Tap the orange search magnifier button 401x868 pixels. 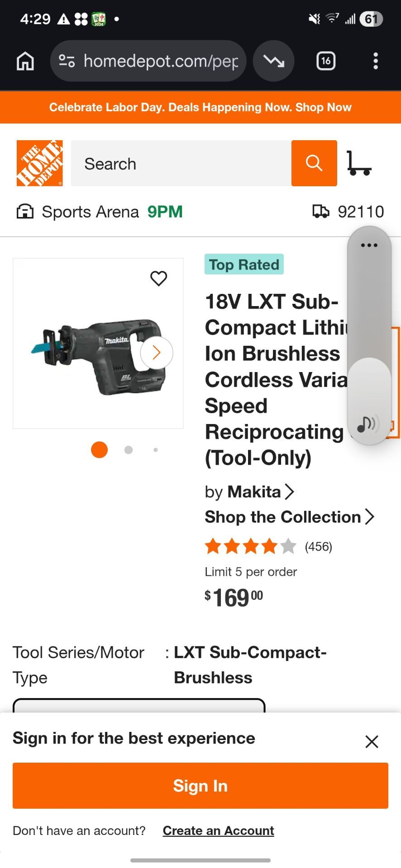314,163
